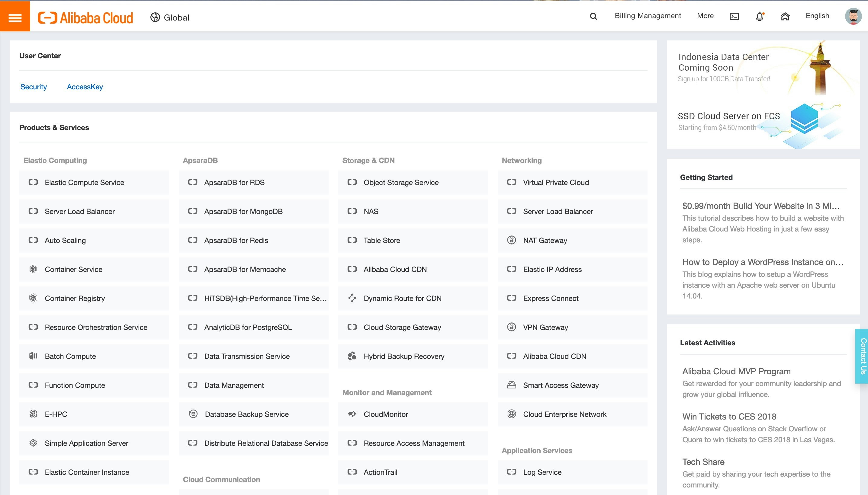Open Express Connect
The image size is (868, 495).
pos(572,298)
